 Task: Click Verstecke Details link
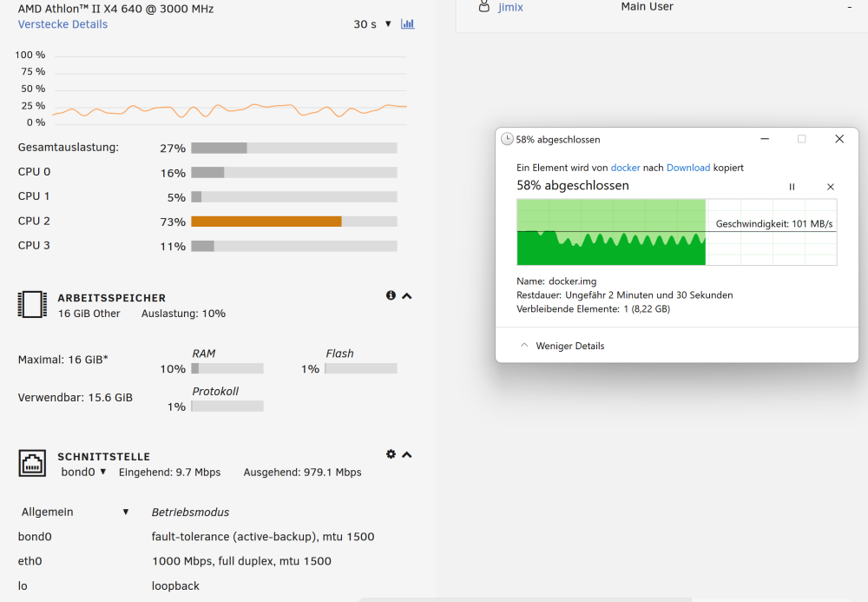pyautogui.click(x=62, y=24)
